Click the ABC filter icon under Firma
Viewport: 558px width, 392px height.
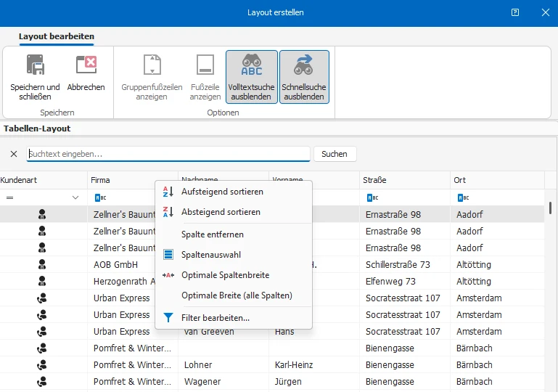click(x=100, y=197)
